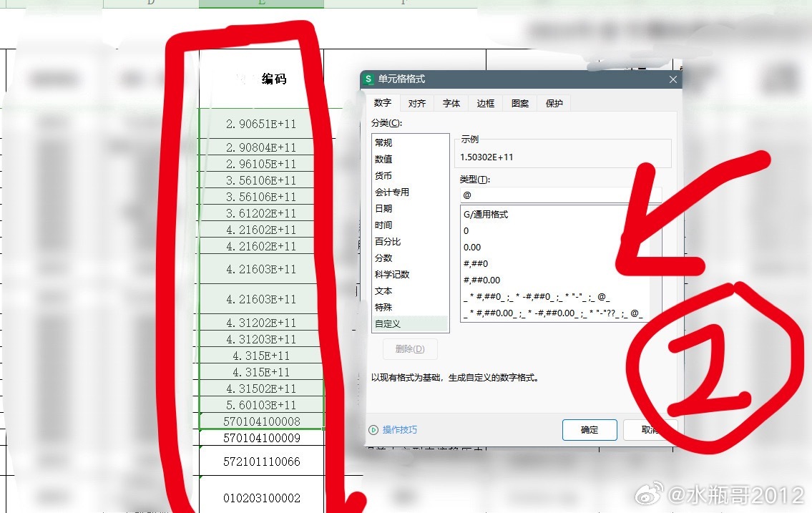The height and width of the screenshot is (513, 812).
Task: Click the 取消 button
Action: (x=650, y=430)
